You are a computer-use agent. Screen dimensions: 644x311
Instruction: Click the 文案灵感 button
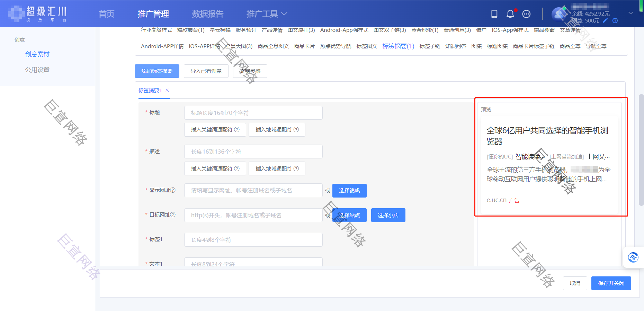[250, 71]
